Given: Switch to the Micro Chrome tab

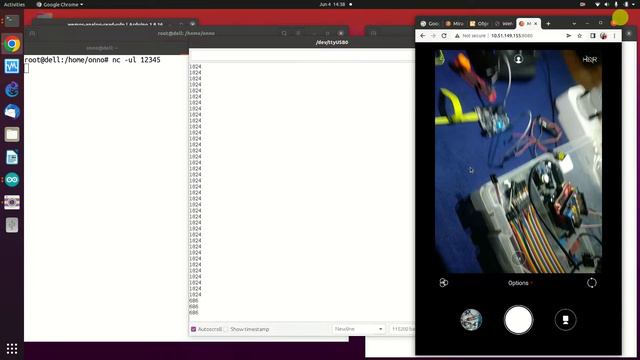Looking at the screenshot, I should click(x=454, y=24).
